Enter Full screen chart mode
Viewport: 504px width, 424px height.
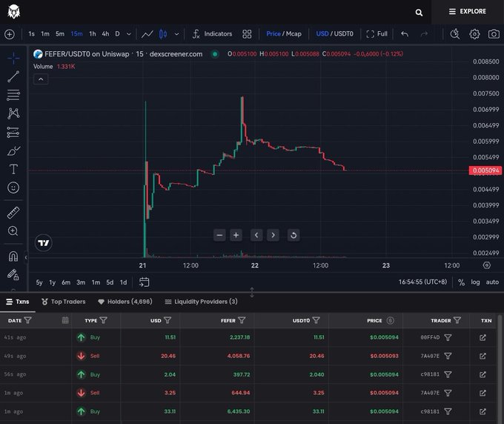coord(377,34)
